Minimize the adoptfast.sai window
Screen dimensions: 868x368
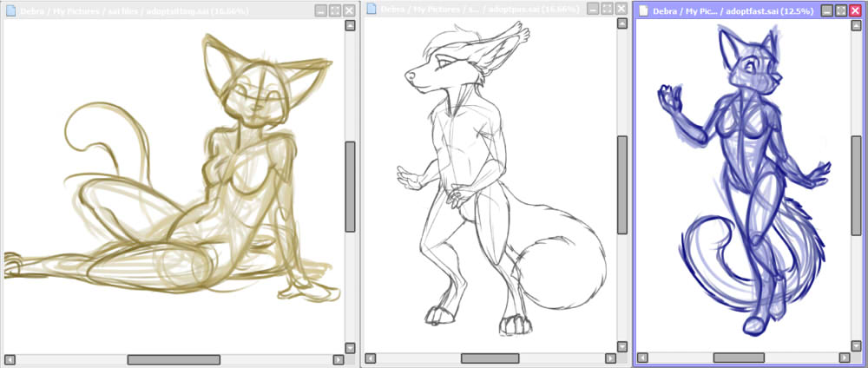click(x=827, y=11)
